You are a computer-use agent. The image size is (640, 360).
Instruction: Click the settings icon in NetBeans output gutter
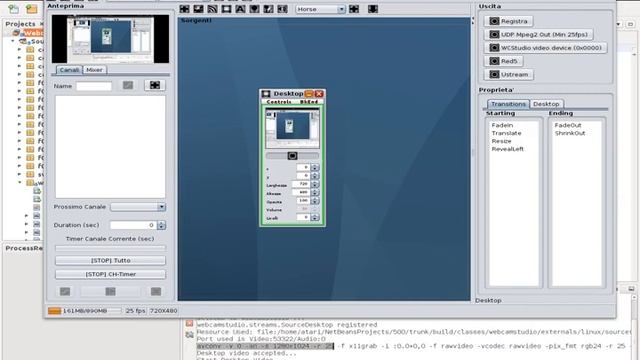pos(189,335)
